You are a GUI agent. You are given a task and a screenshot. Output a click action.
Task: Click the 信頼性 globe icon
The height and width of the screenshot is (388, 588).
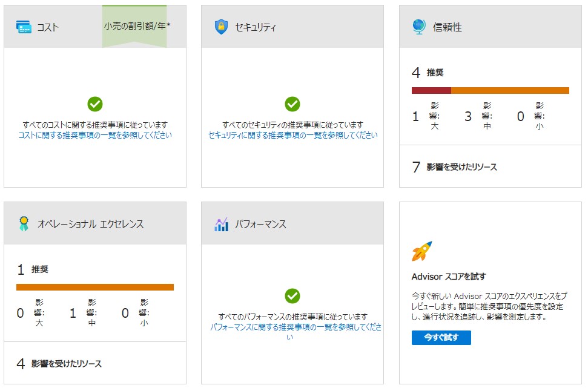coord(418,26)
